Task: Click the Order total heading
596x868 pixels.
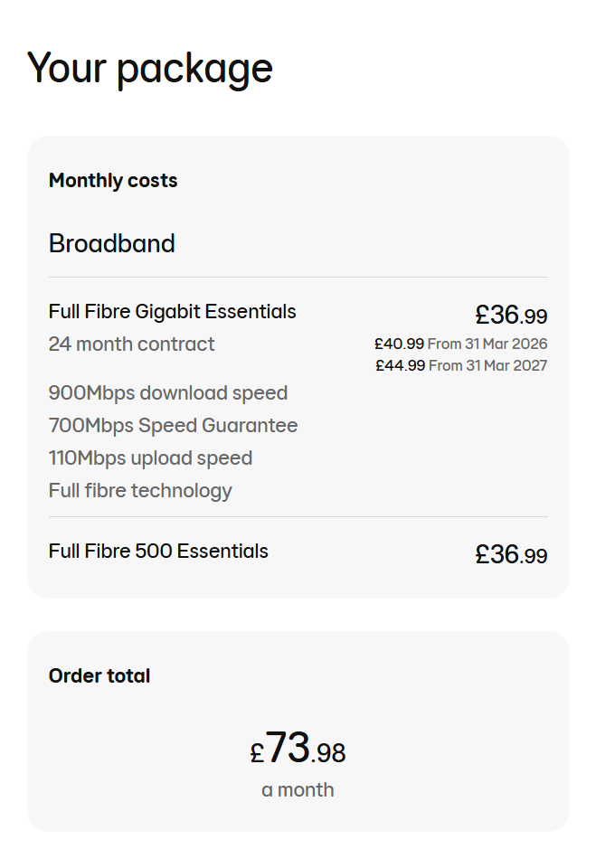Action: [x=99, y=676]
